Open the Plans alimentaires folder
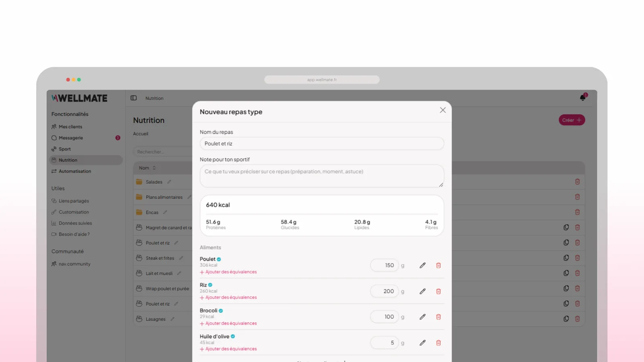Viewport: 644px width, 362px height. click(x=164, y=197)
